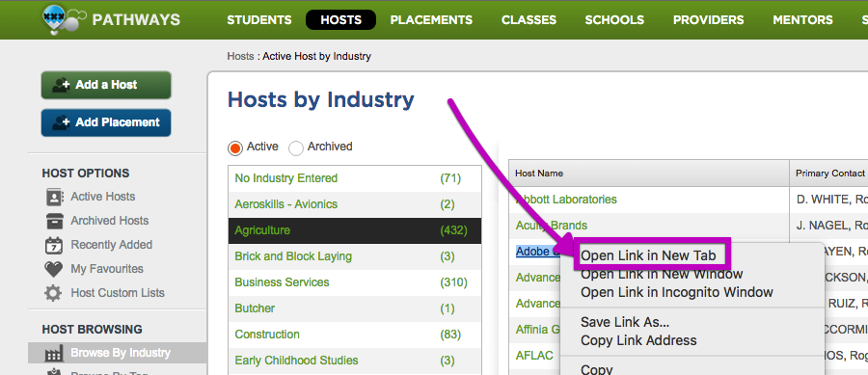Viewport: 868px width, 375px height.
Task: Click the (432) Agriculture count
Action: [453, 230]
